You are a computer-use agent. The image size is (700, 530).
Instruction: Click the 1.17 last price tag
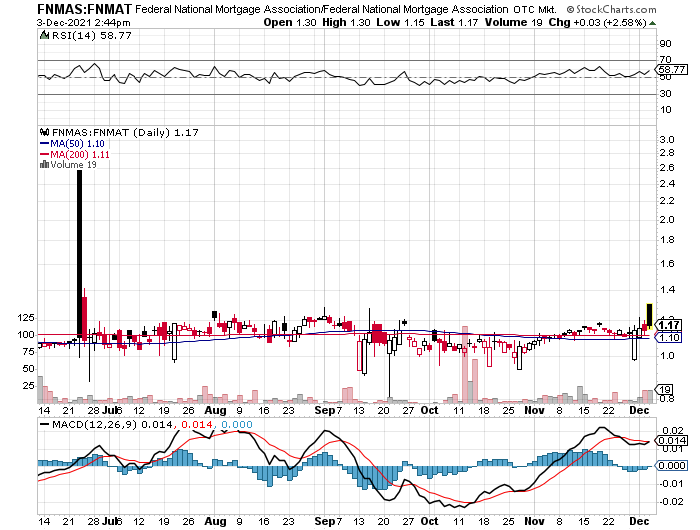(x=669, y=325)
